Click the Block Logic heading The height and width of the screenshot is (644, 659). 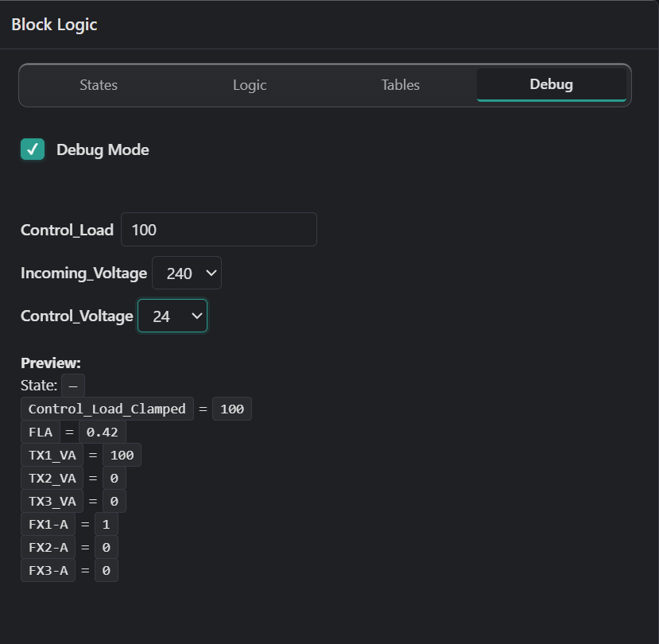click(x=54, y=25)
